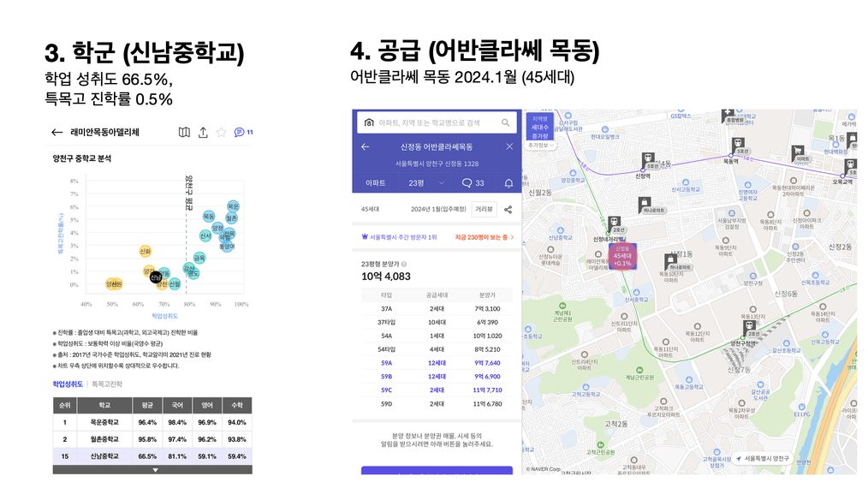Tap the share icon beside 거리뷰
Viewport: 868px width, 488px height.
pos(508,210)
